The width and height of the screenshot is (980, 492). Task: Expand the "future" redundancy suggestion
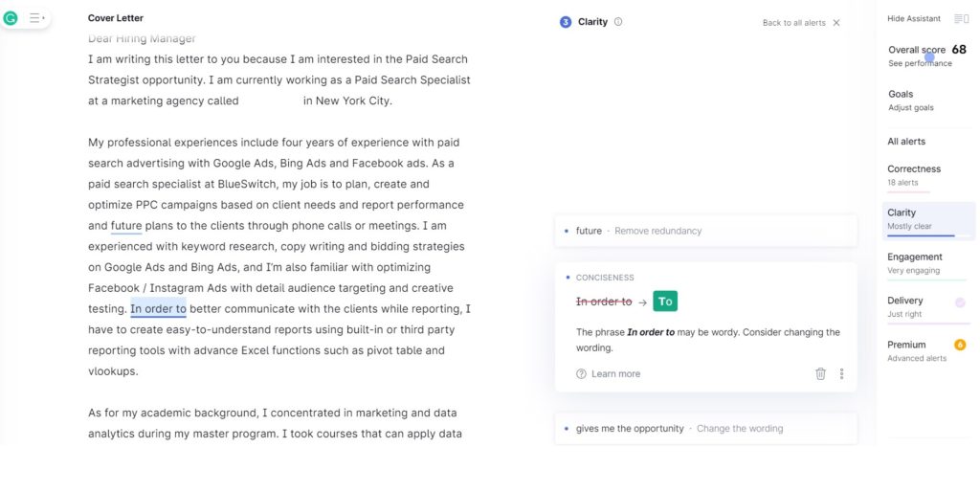(x=705, y=231)
